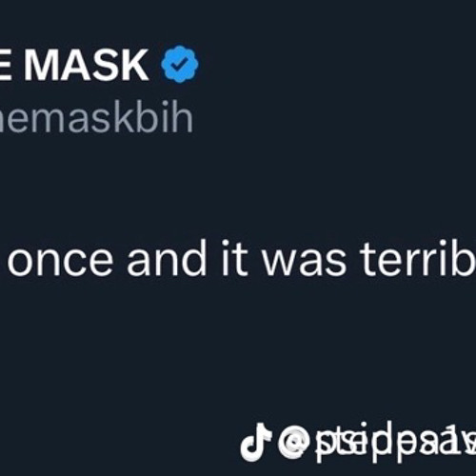Click the blue verified checkmark badge
The width and height of the screenshot is (476, 476).
coord(180,64)
